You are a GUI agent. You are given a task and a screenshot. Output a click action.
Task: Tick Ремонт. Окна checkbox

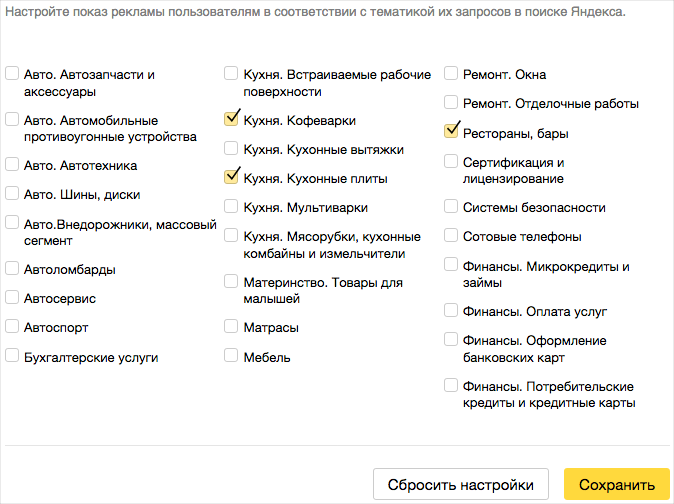(451, 73)
